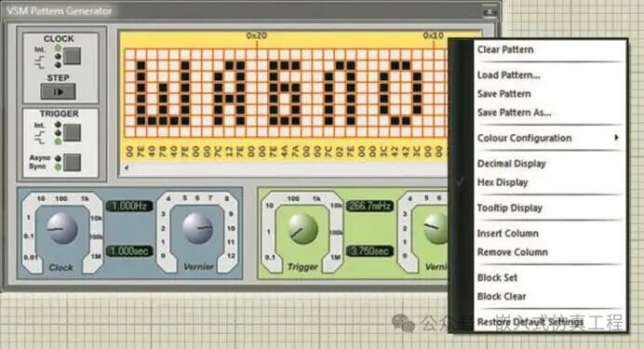The image size is (644, 349).
Task: Click the Int. label under CLOCK
Action: pos(39,49)
